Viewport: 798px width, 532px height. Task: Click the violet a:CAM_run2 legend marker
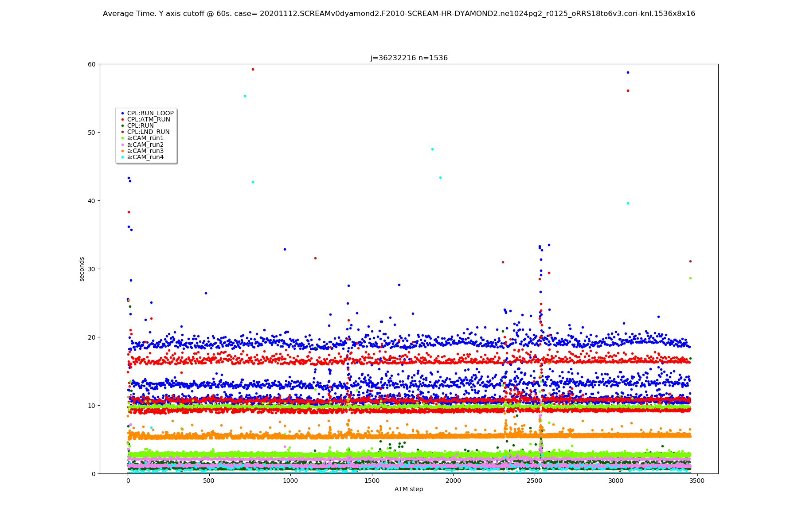(122, 145)
